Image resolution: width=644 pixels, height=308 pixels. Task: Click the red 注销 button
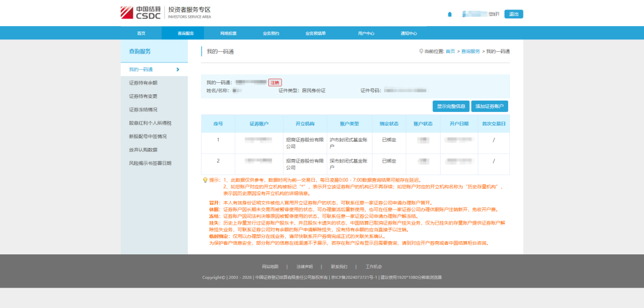(275, 82)
